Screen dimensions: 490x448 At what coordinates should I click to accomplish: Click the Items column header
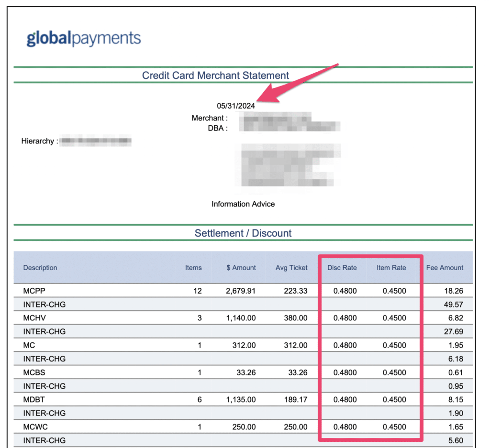[193, 268]
